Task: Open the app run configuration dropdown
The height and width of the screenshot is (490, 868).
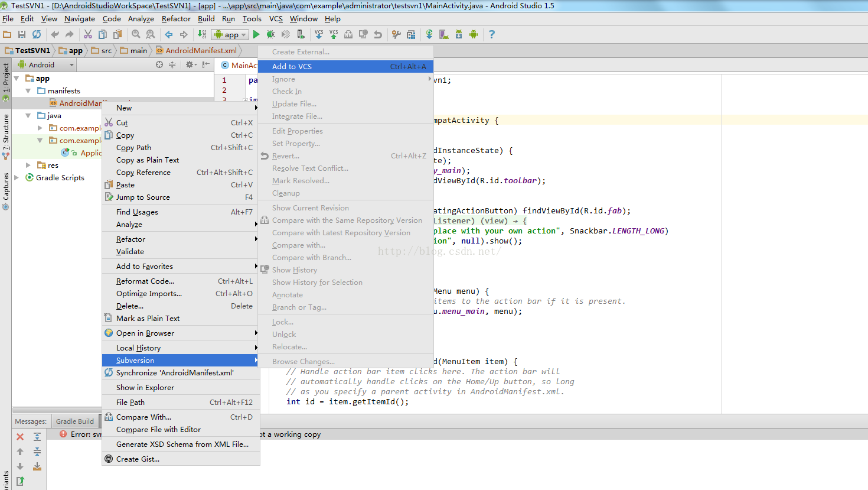Action: (x=230, y=34)
